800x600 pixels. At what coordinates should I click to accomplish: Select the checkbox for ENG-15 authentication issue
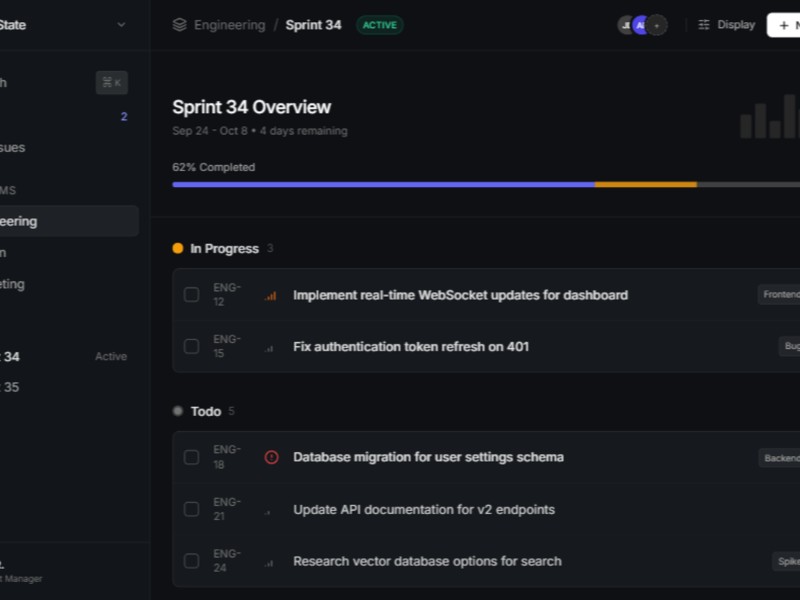[x=191, y=347]
